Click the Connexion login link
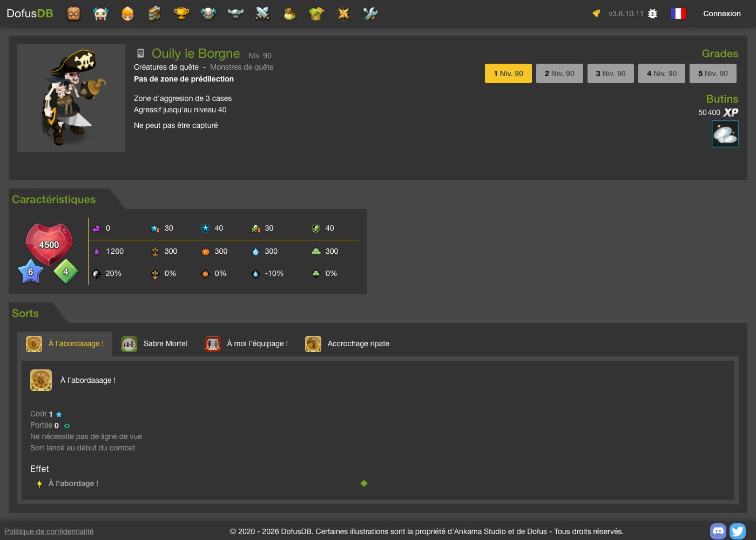 point(722,13)
